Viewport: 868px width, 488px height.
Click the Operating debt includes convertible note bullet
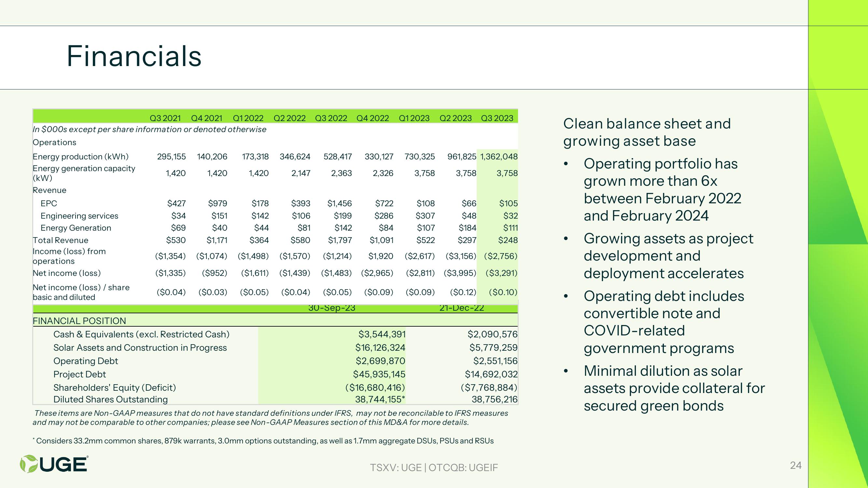[664, 322]
